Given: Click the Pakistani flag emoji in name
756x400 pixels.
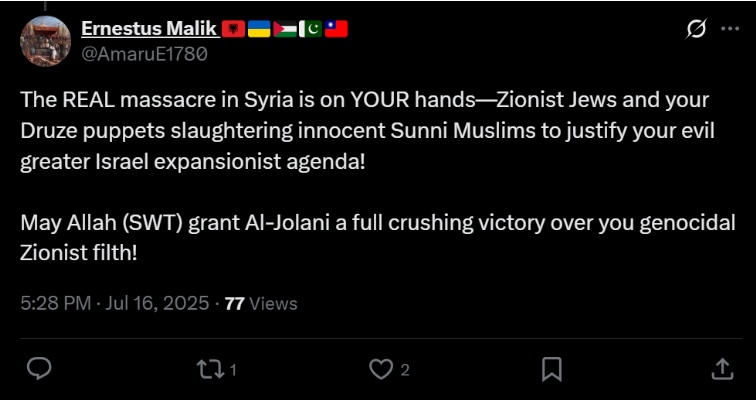Looking at the screenshot, I should [309, 29].
